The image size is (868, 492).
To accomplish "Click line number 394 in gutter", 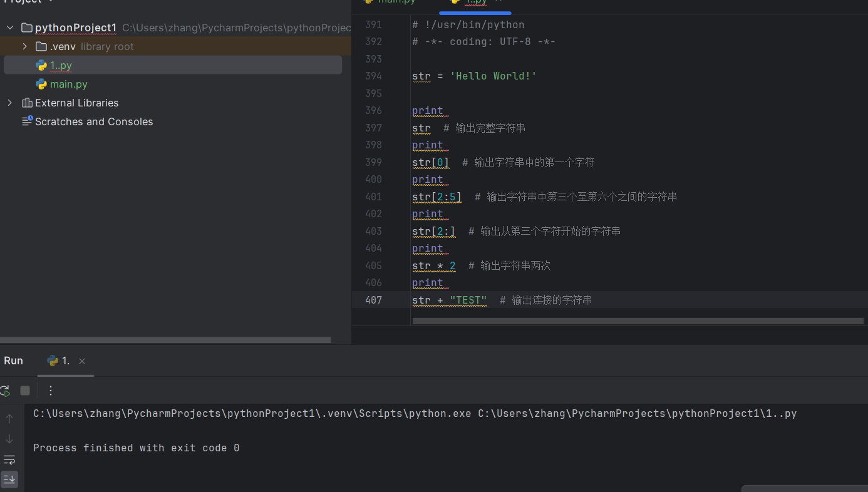I will coord(373,76).
